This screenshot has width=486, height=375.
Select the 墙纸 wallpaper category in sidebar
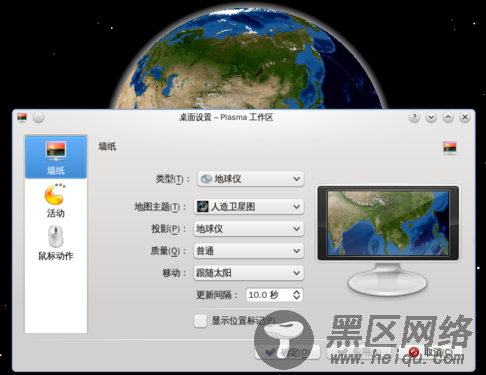[x=56, y=157]
